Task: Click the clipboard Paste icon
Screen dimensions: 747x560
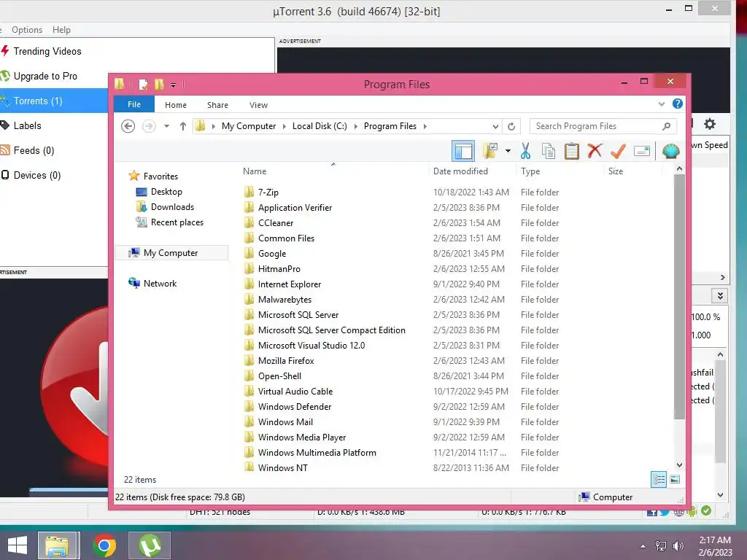Action: [571, 151]
